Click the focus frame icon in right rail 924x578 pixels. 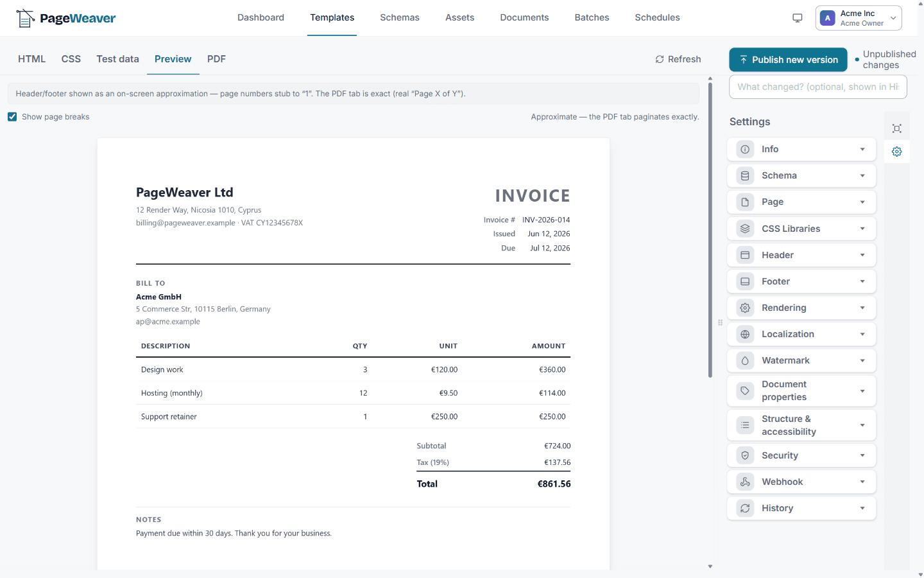click(x=897, y=128)
